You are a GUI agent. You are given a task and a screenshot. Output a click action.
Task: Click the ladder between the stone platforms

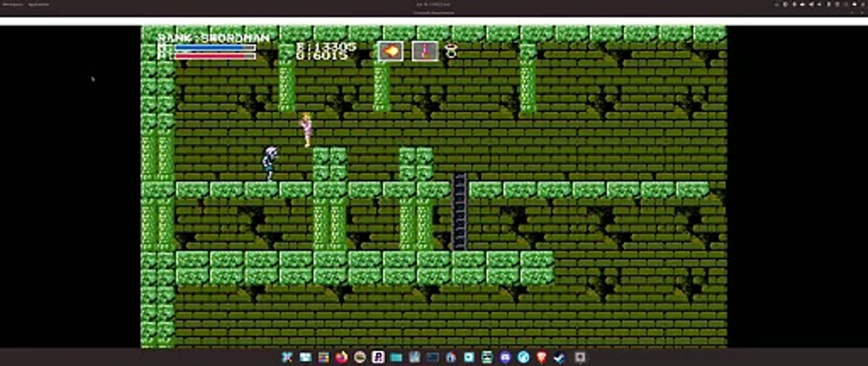(459, 211)
